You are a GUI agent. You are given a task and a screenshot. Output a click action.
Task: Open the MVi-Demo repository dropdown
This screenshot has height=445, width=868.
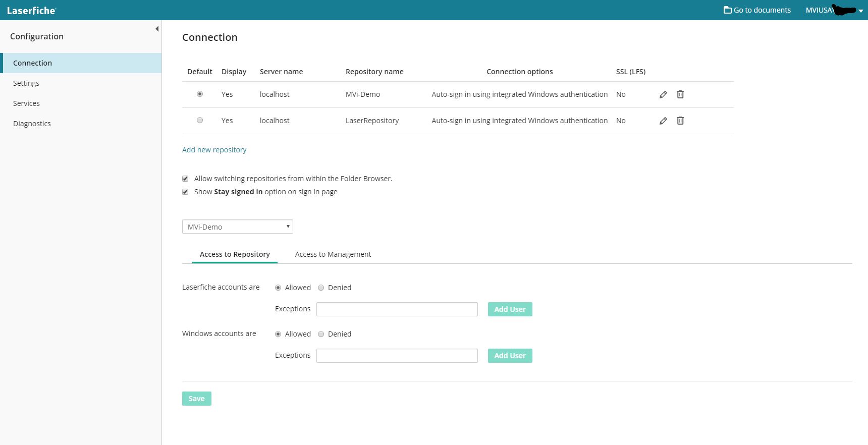coord(237,227)
